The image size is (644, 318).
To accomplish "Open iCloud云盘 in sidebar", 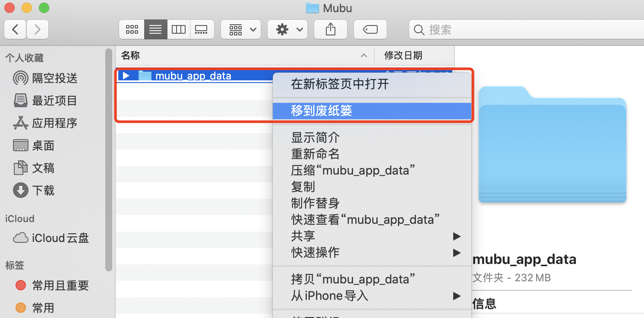I will coord(51,238).
